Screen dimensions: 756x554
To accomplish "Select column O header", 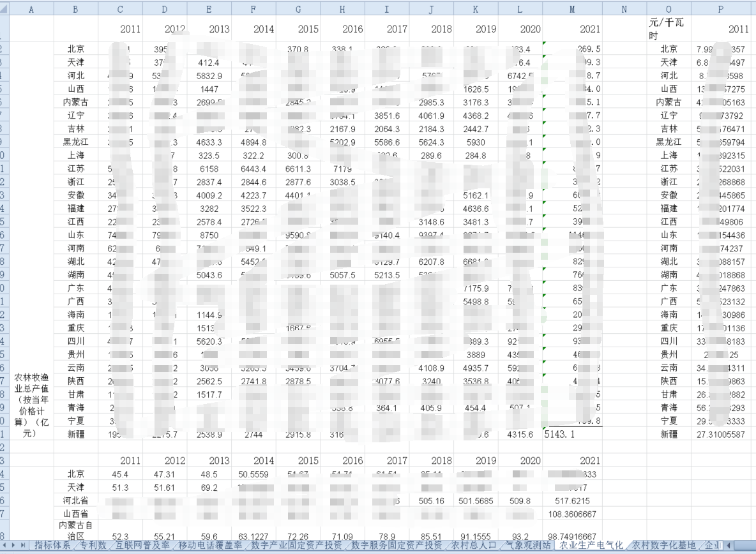I will [669, 9].
